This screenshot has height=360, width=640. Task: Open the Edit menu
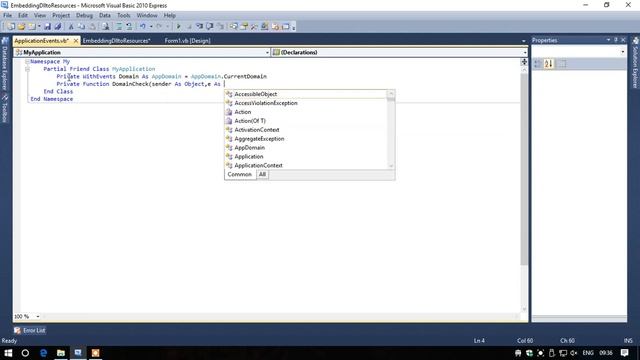point(23,15)
